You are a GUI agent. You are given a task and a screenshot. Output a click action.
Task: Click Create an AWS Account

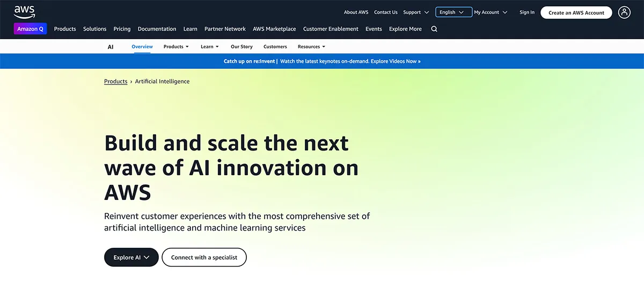(576, 12)
